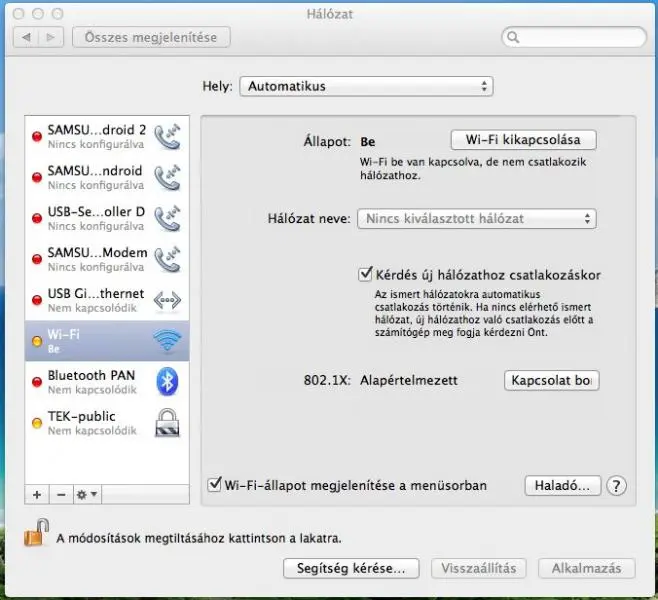Image resolution: width=658 pixels, height=600 pixels.
Task: Add a new network service with plus
Action: (37, 495)
